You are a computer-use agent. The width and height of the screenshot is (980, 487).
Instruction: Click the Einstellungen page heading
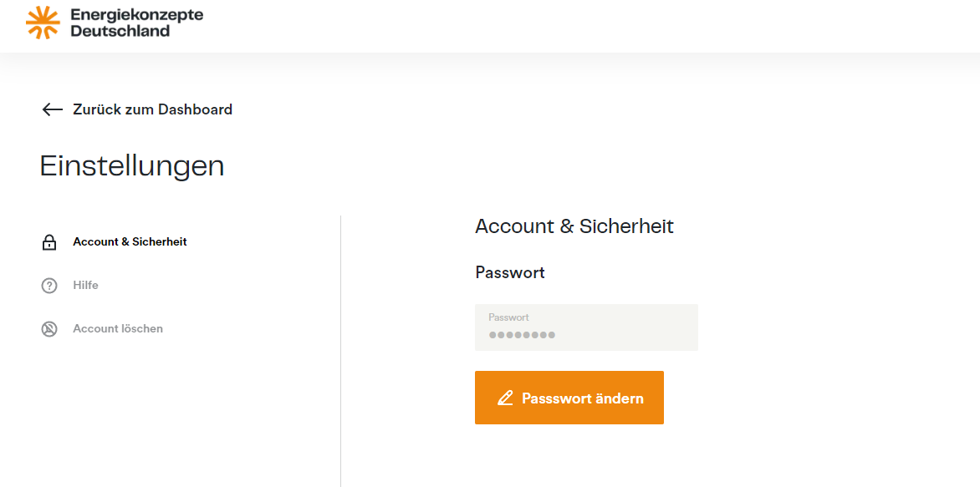coord(132,166)
